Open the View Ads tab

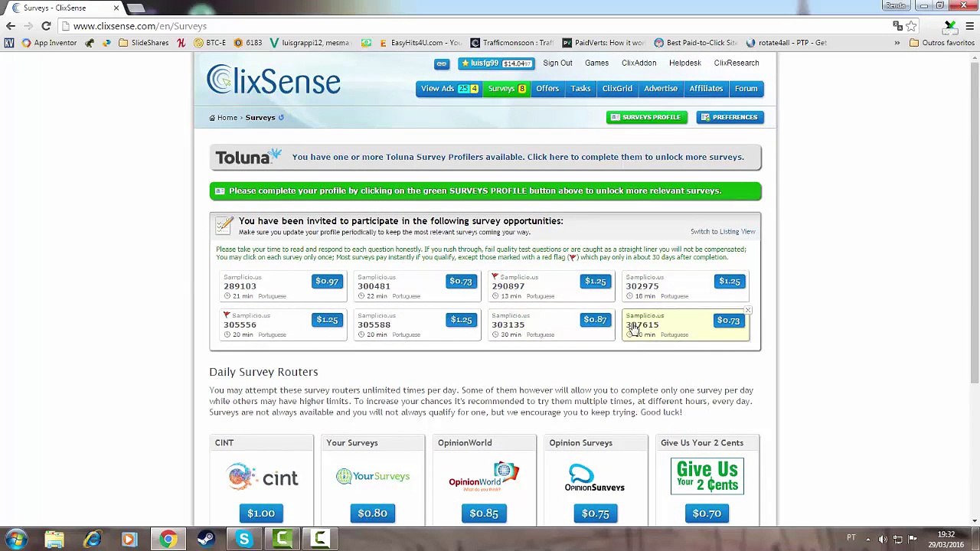pos(449,89)
